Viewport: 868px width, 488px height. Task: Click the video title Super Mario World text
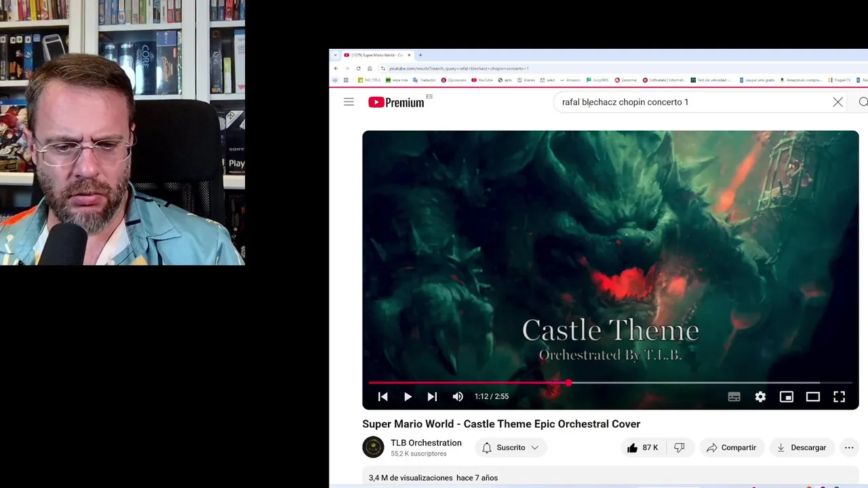[x=501, y=424]
